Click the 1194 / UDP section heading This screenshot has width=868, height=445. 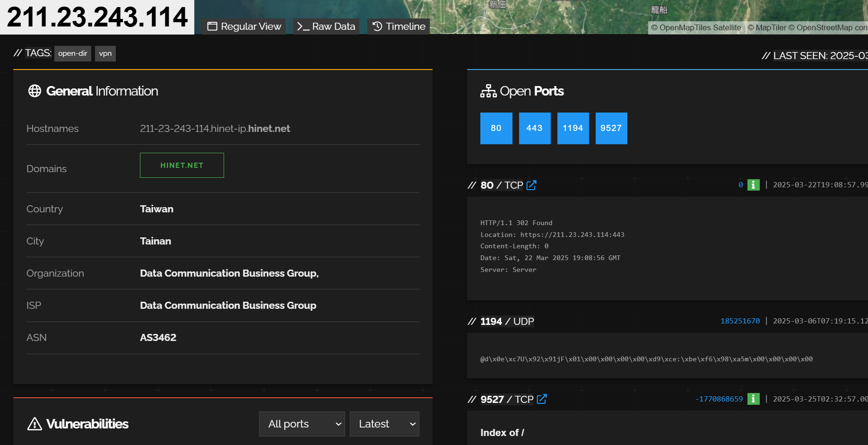507,322
